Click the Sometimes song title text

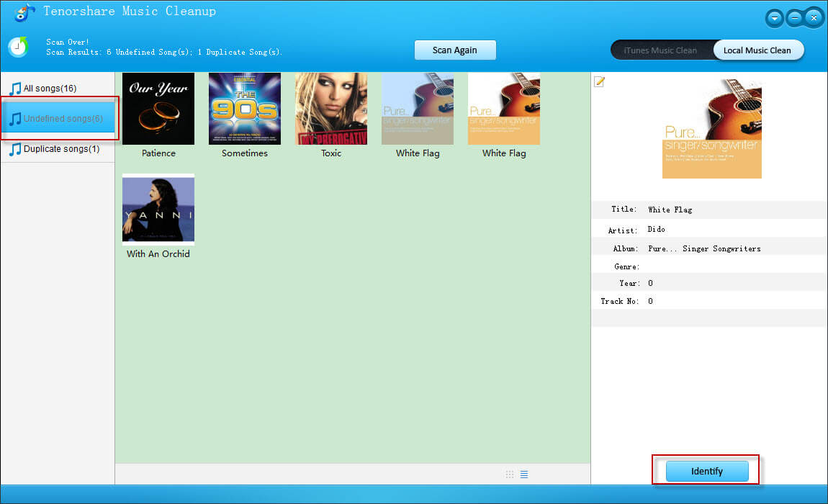245,153
